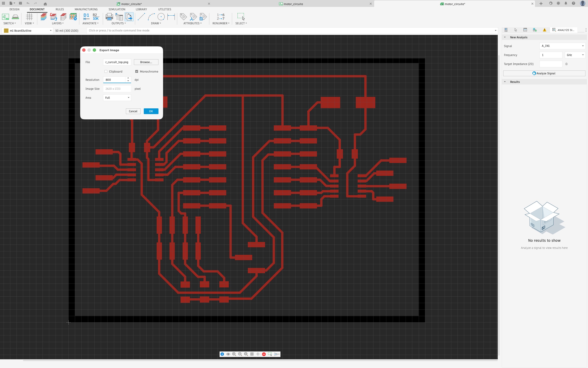The image size is (588, 368).
Task: Click the Layer Settings gear icon in Layers
Action: point(73,17)
